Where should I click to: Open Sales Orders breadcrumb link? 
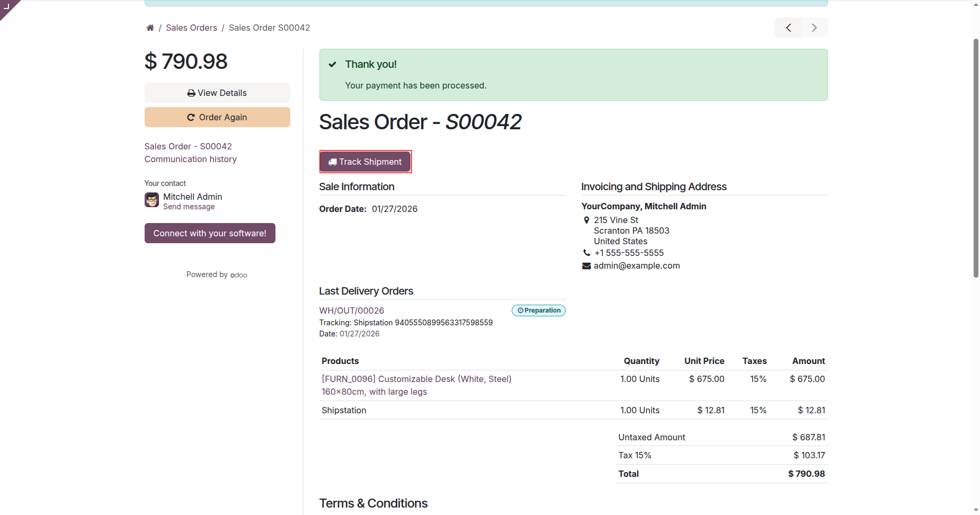[x=191, y=28]
